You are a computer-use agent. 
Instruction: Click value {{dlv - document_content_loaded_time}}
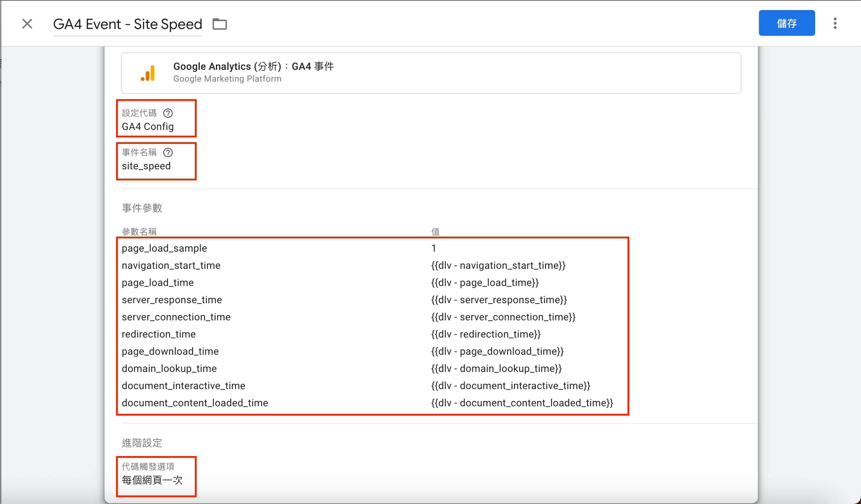coord(522,403)
